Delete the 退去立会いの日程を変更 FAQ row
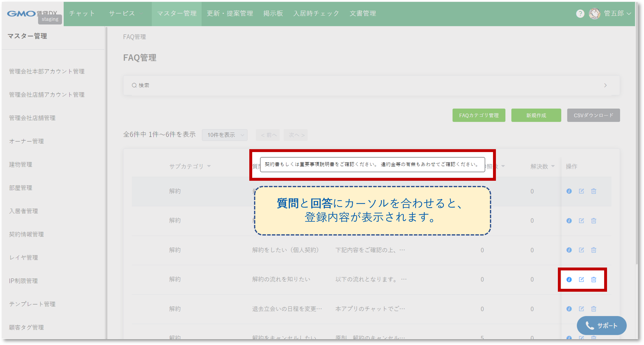The image size is (644, 345). (x=593, y=309)
